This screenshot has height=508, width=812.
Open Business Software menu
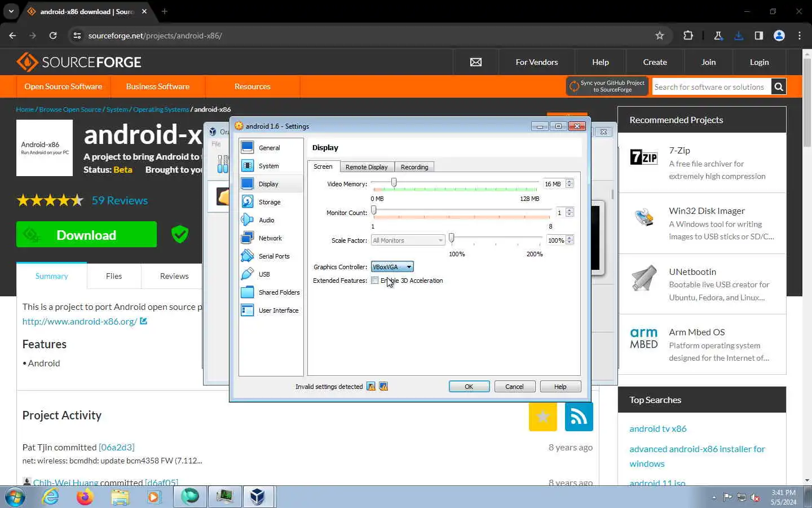point(158,86)
